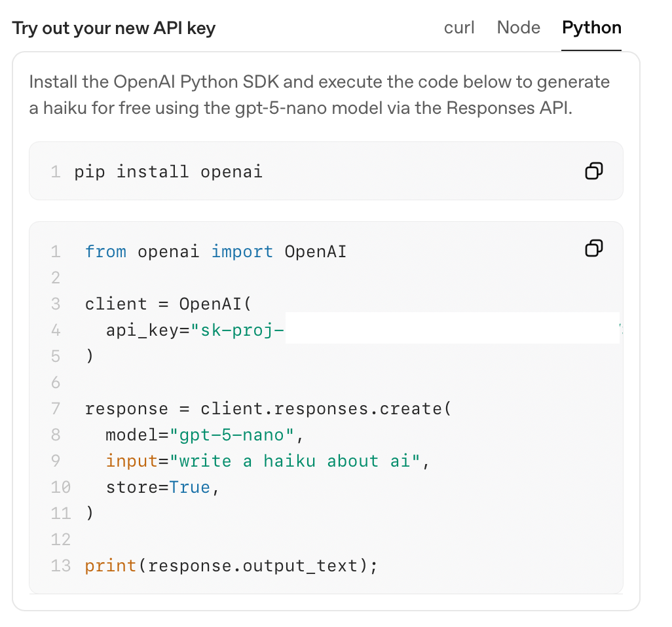The width and height of the screenshot is (672, 627).
Task: Click the print(response.output_text); line
Action: click(x=231, y=566)
